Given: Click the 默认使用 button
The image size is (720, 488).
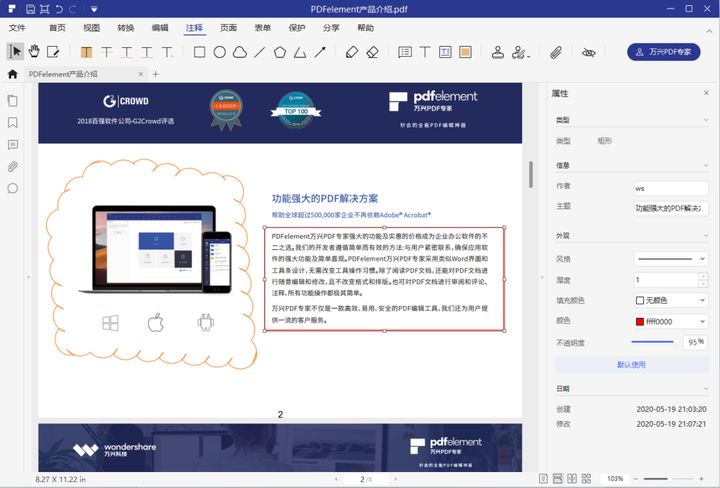Looking at the screenshot, I should tap(631, 365).
